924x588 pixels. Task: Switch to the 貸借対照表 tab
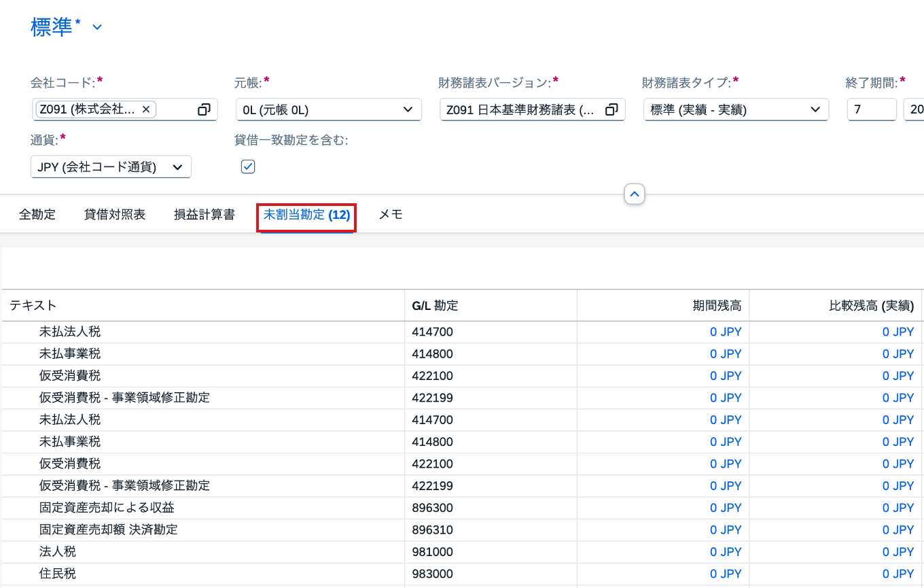click(x=115, y=215)
